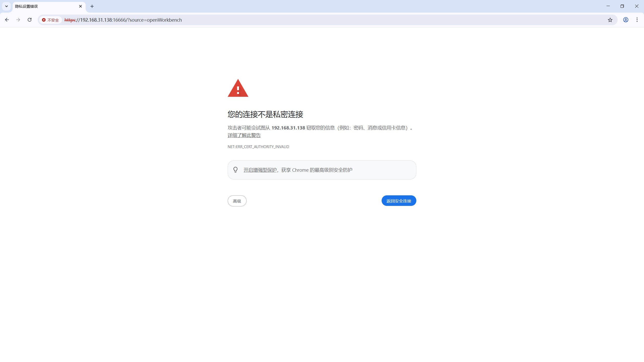Image resolution: width=644 pixels, height=362 pixels.
Task: Expand the 高级 advanced options button
Action: point(237,201)
